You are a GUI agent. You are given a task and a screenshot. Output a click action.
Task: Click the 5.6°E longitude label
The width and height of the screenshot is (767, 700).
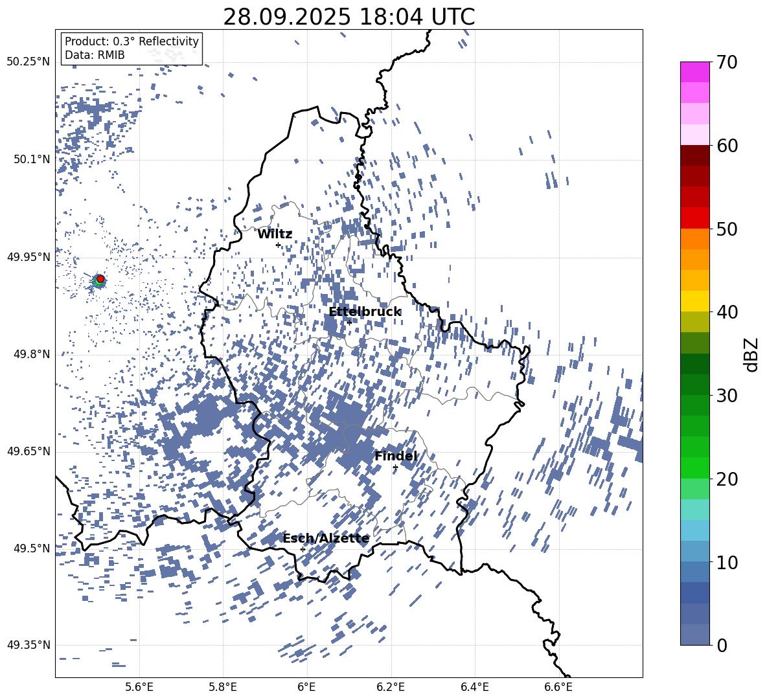pyautogui.click(x=139, y=687)
